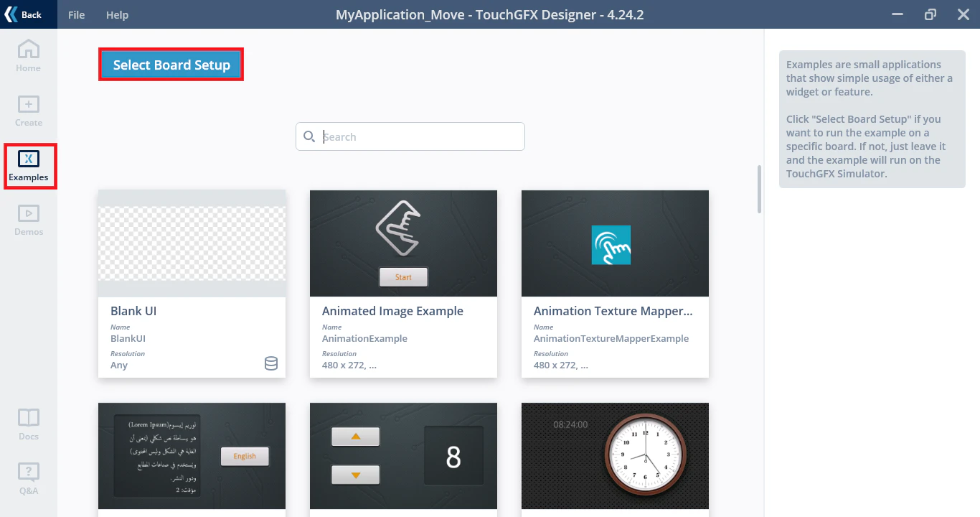Image resolution: width=980 pixels, height=517 pixels.
Task: Click the AnimationTextureMapperExample name text
Action: point(611,338)
